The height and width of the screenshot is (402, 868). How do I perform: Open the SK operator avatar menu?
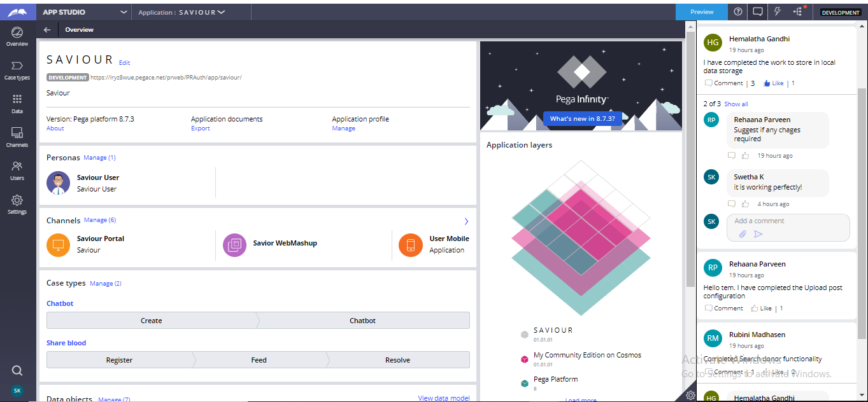coord(17,391)
